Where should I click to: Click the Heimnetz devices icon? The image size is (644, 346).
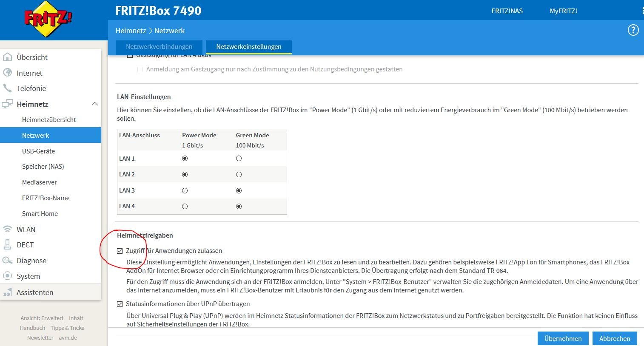(x=8, y=104)
